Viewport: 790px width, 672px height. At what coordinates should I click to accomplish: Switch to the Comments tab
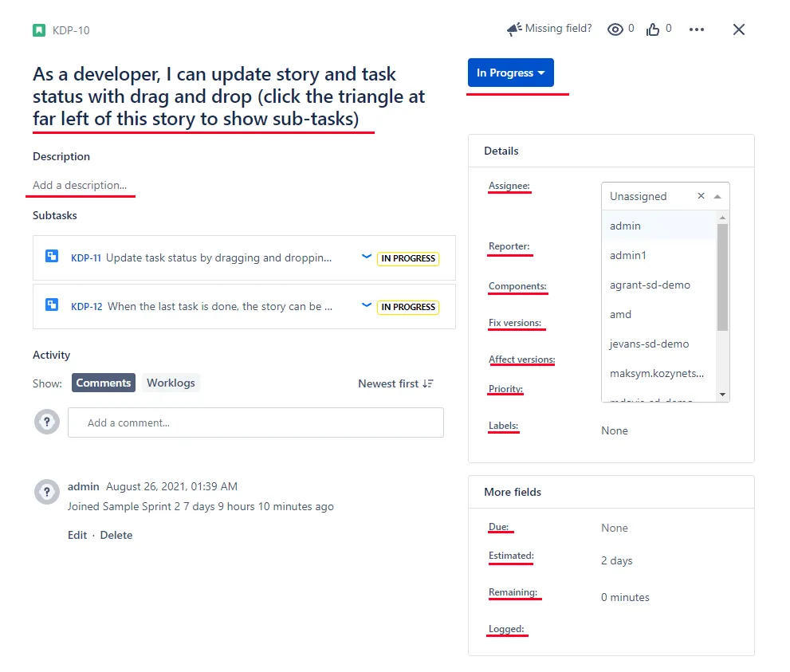point(104,383)
